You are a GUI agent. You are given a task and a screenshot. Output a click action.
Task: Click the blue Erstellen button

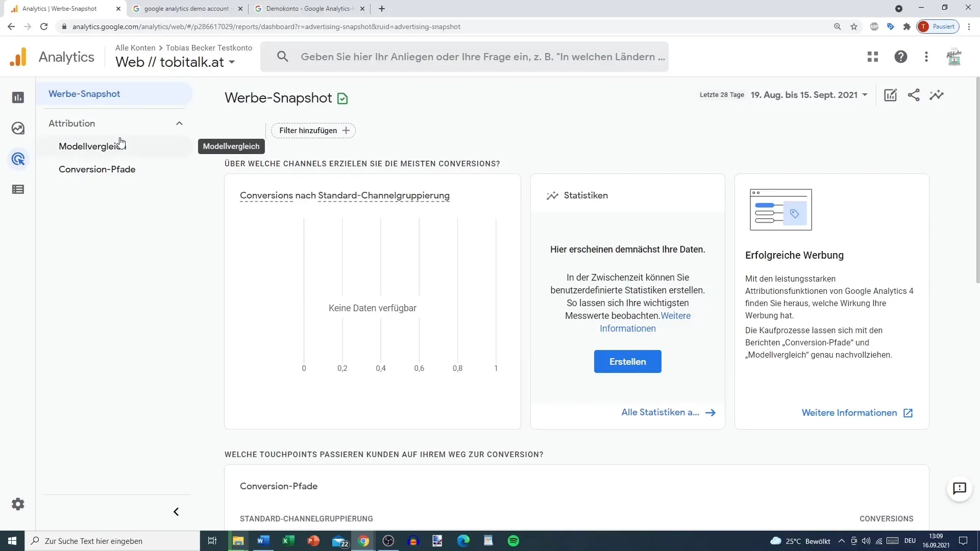click(x=627, y=362)
